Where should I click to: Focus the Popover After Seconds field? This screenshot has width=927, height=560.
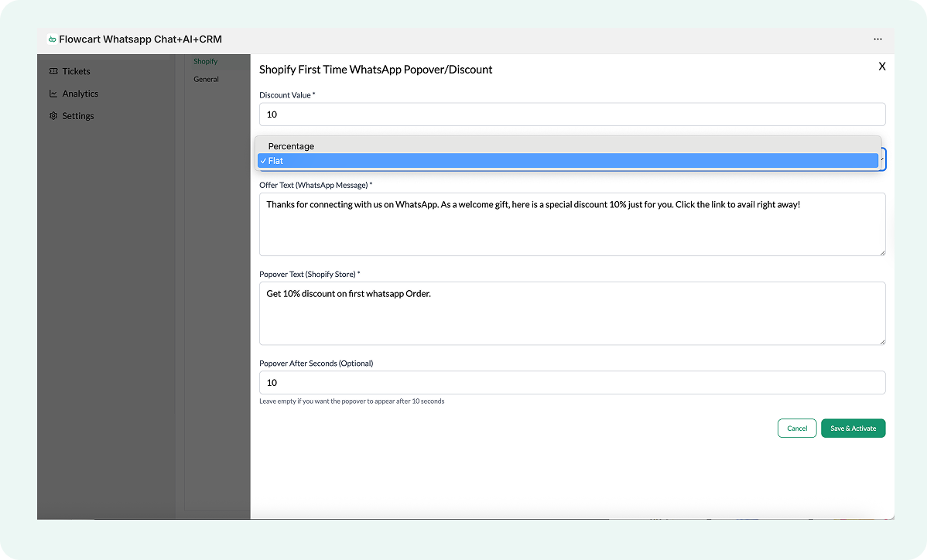point(573,382)
